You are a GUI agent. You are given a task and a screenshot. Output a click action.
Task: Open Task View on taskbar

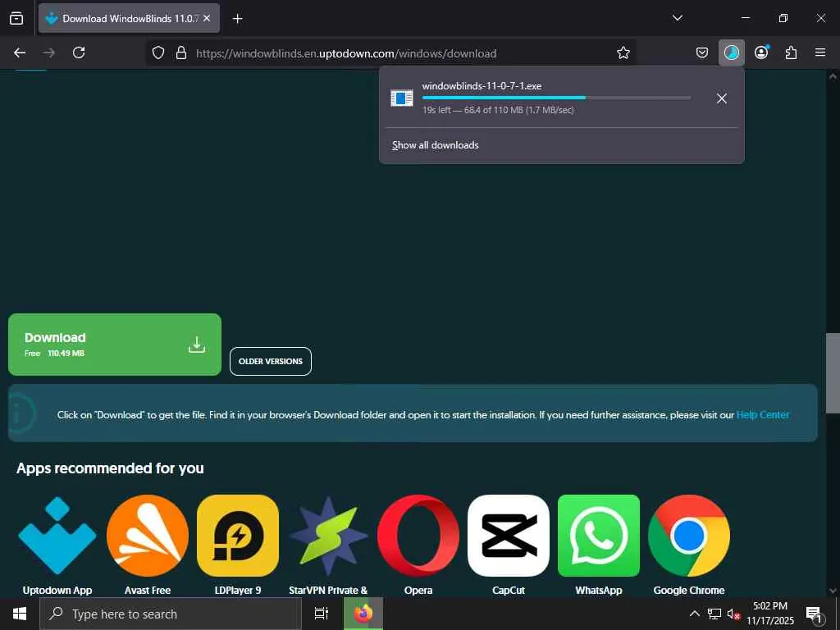click(x=322, y=614)
